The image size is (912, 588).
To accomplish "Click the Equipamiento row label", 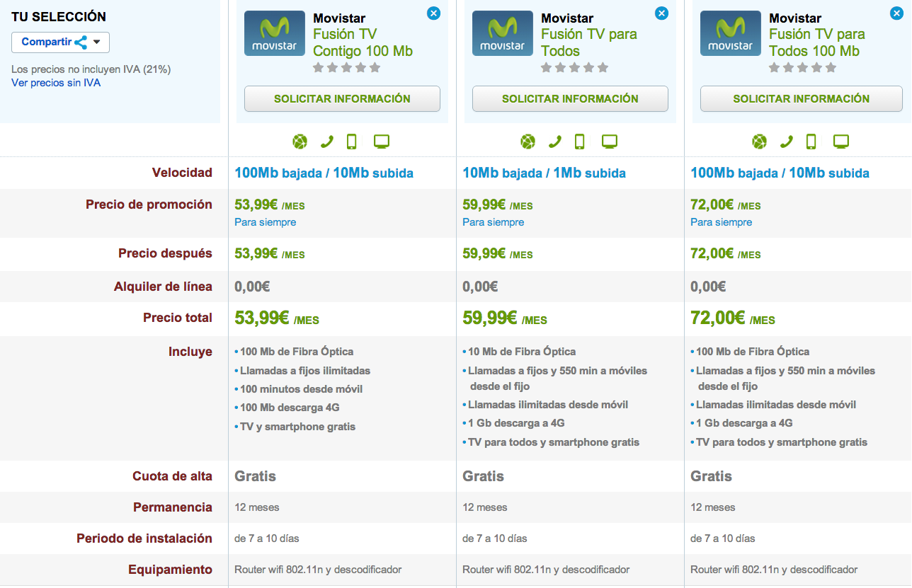I will [170, 570].
